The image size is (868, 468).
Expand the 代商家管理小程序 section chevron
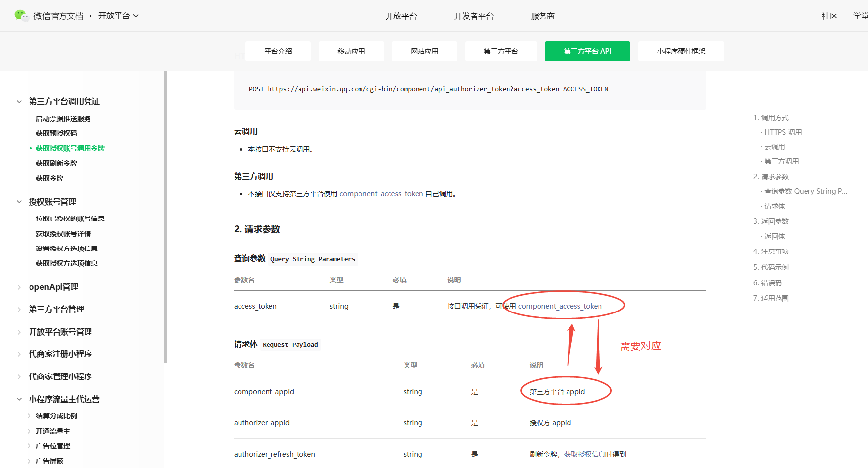tap(19, 377)
